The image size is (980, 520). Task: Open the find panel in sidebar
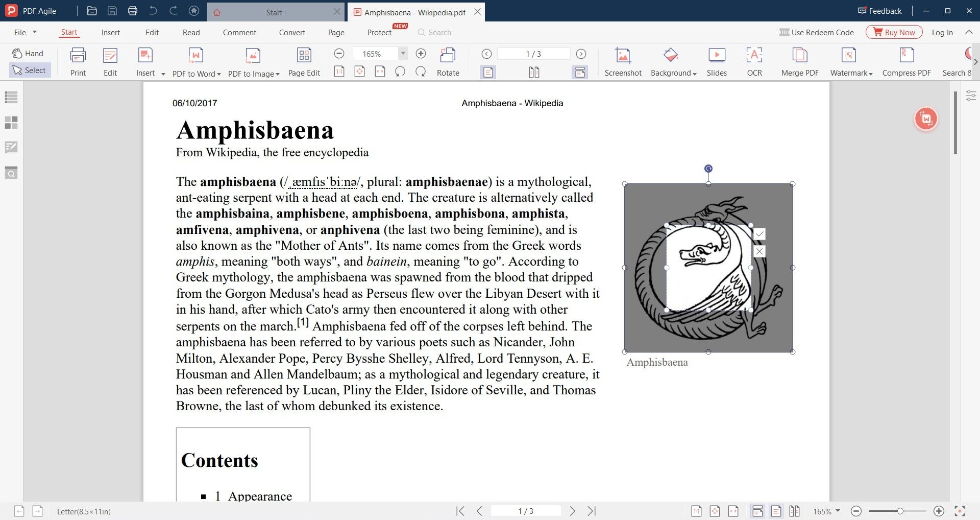(x=11, y=173)
